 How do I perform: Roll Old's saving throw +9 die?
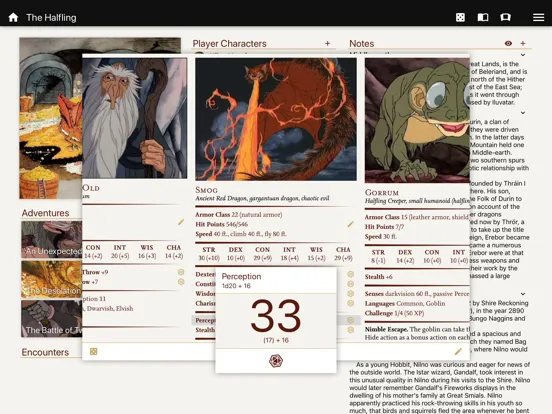click(181, 272)
